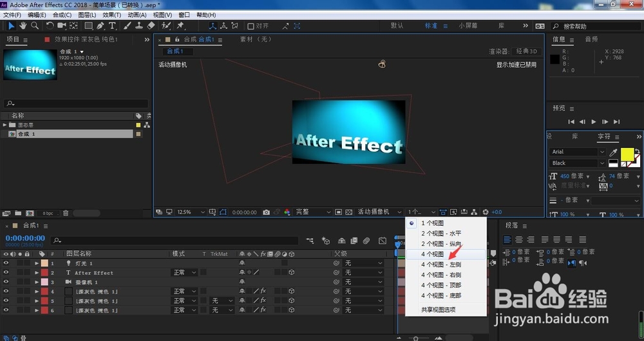Expand the 灯光 1 layer properties
The height and width of the screenshot is (341, 644).
coord(37,263)
